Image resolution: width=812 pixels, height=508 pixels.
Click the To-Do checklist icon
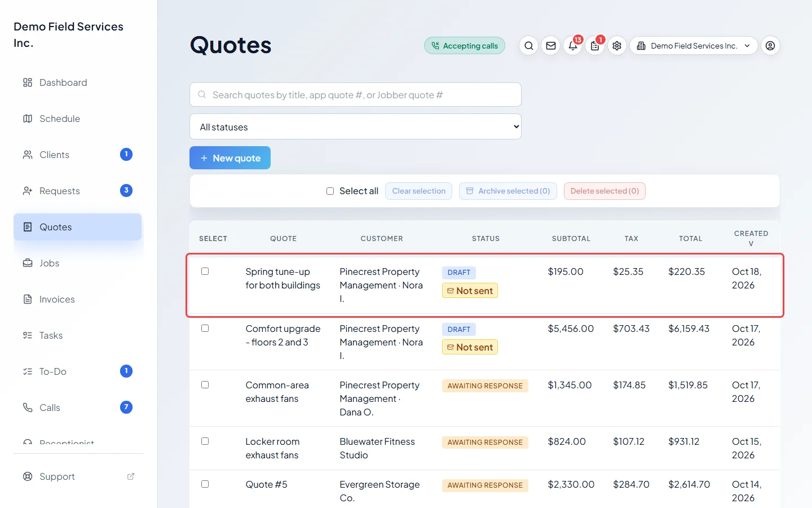pos(28,371)
